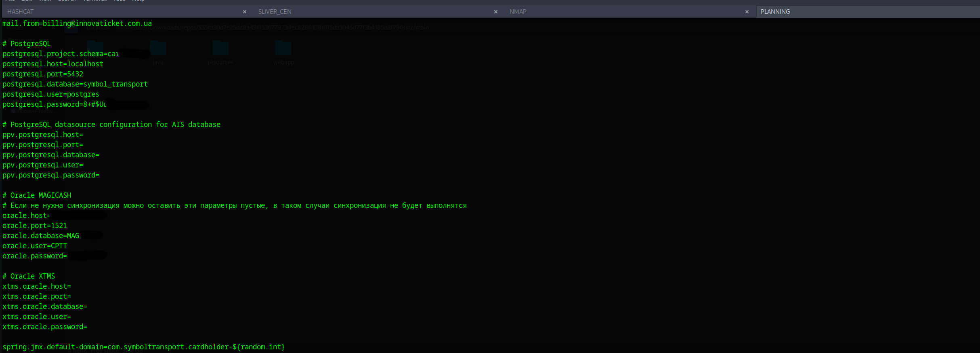The width and height of the screenshot is (980, 353).
Task: Close the HASHCAT tab with its X
Action: 245,12
